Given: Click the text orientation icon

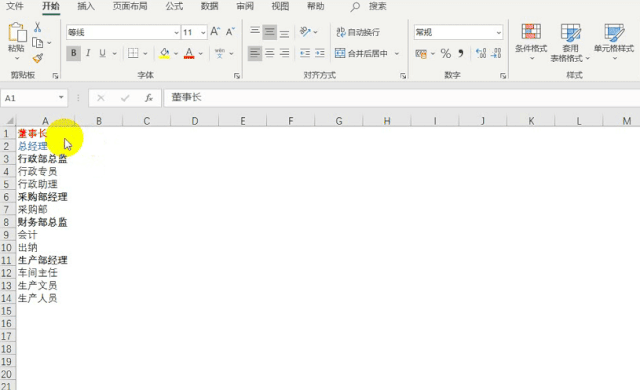Looking at the screenshot, I should (305, 32).
